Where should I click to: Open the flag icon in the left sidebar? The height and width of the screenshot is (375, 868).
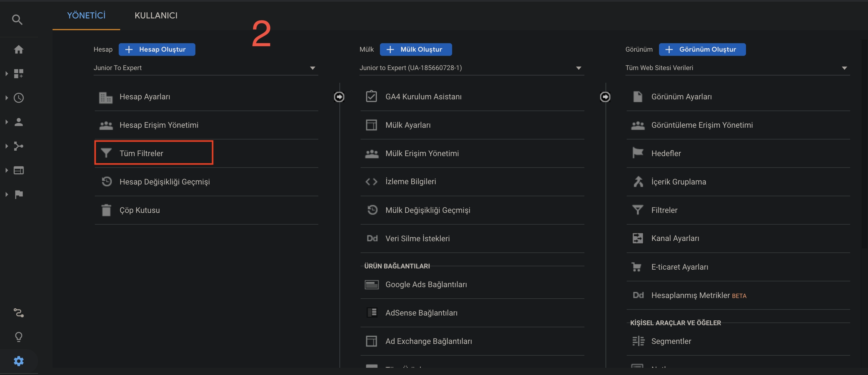(18, 194)
